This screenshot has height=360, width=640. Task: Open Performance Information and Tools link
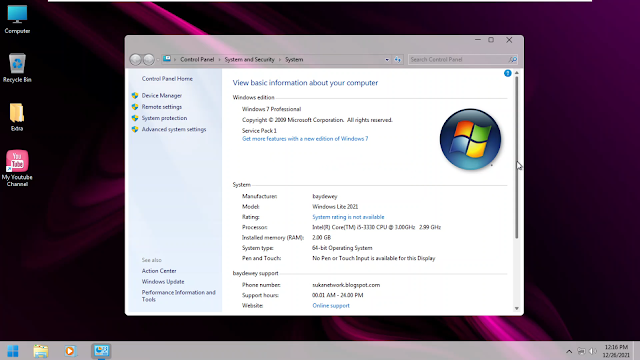pyautogui.click(x=178, y=296)
